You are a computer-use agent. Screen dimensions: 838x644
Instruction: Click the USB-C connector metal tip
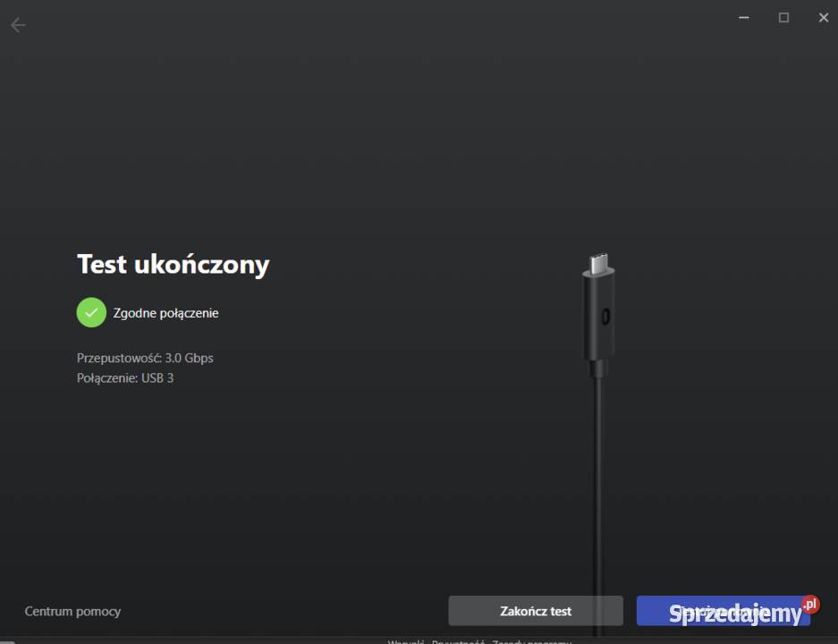pyautogui.click(x=599, y=264)
